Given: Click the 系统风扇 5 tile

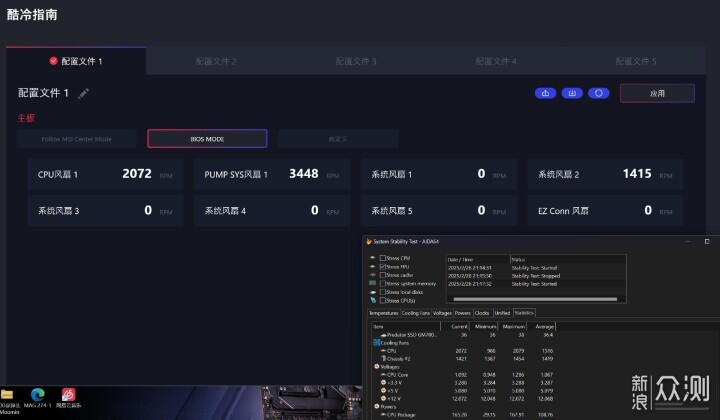Looking at the screenshot, I should [439, 211].
